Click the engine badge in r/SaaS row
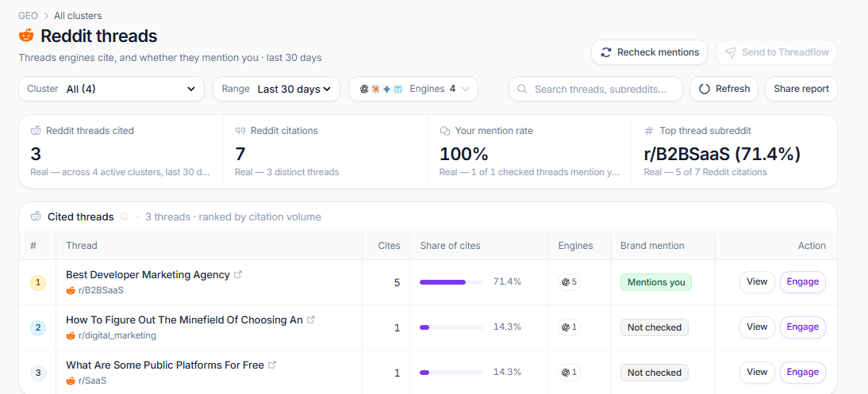Image resolution: width=868 pixels, height=394 pixels. (569, 373)
